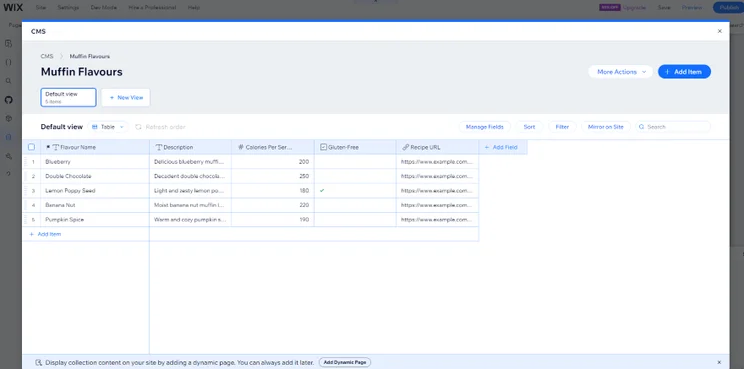Toggle Gluten-Free for Banana Nut row
This screenshot has width=744, height=369.
click(x=355, y=205)
